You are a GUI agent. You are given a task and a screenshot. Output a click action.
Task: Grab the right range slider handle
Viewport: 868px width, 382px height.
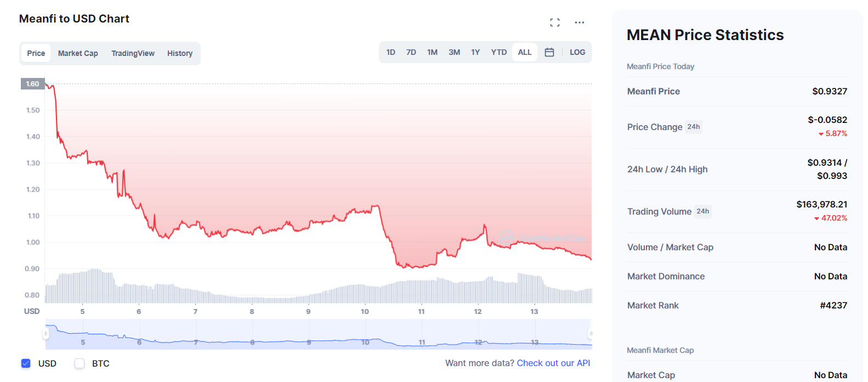(591, 334)
